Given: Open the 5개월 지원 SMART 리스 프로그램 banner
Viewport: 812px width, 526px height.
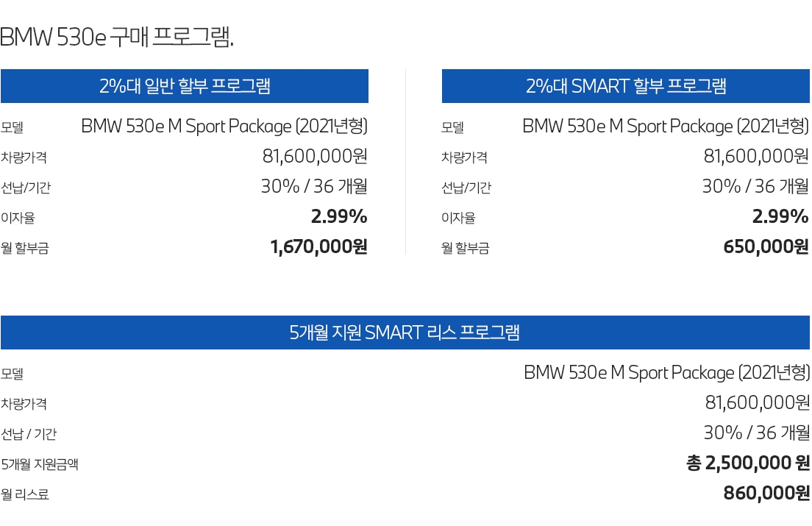Looking at the screenshot, I should [x=405, y=333].
